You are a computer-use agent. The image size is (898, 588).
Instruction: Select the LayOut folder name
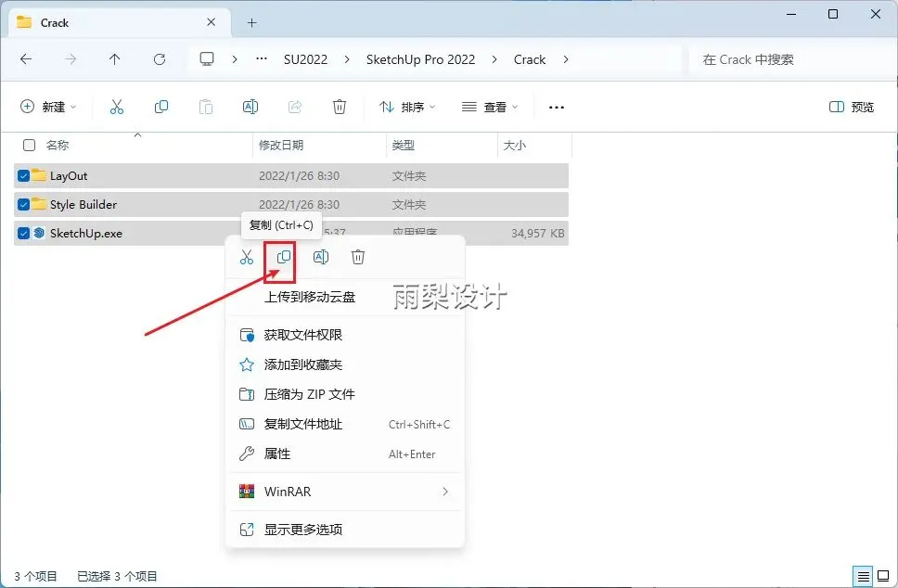69,176
